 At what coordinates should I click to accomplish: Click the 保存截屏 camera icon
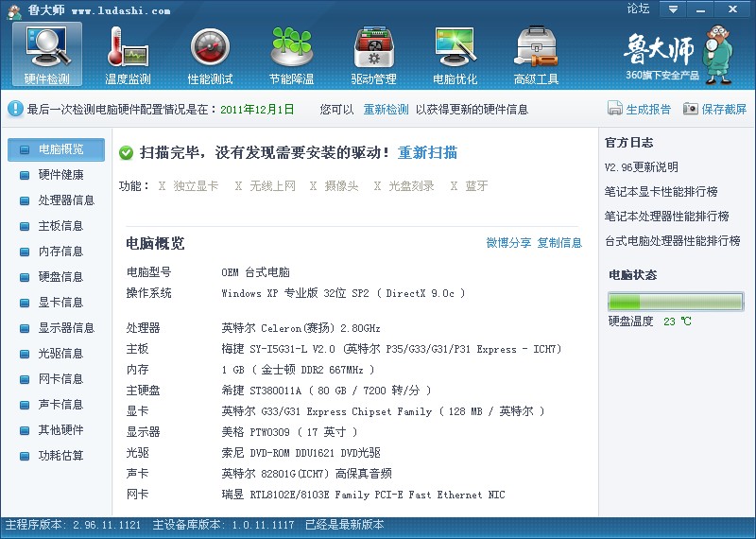[691, 109]
